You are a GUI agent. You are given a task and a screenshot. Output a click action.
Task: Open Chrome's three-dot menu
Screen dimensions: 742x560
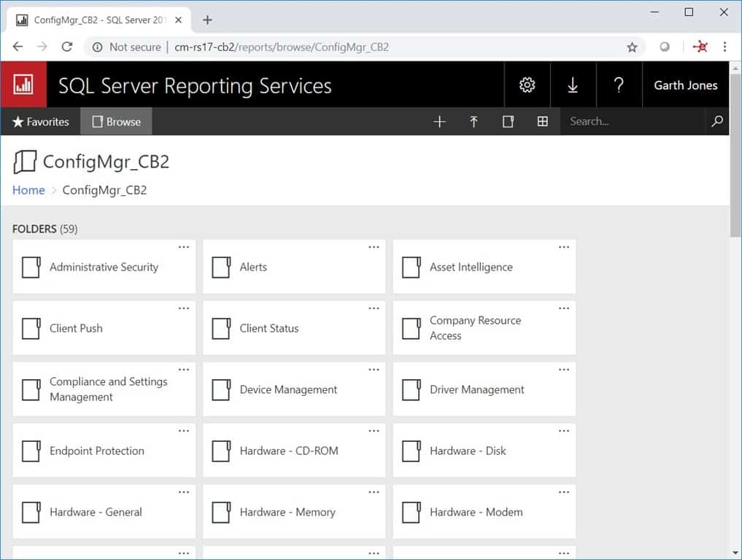[724, 47]
